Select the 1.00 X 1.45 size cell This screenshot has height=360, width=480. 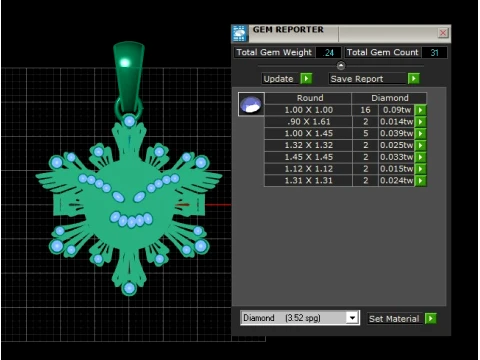tap(308, 133)
